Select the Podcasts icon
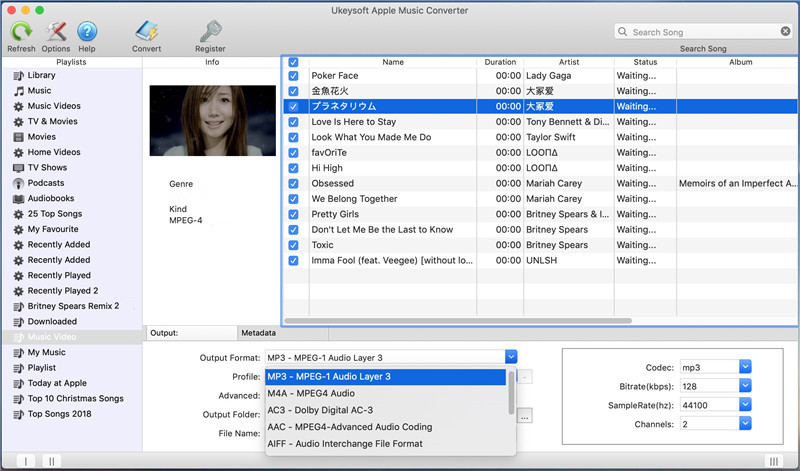Image resolution: width=800 pixels, height=471 pixels. pyautogui.click(x=18, y=183)
